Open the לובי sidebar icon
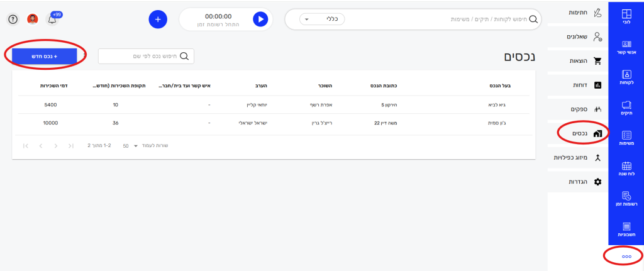644x271 pixels. coord(626,17)
